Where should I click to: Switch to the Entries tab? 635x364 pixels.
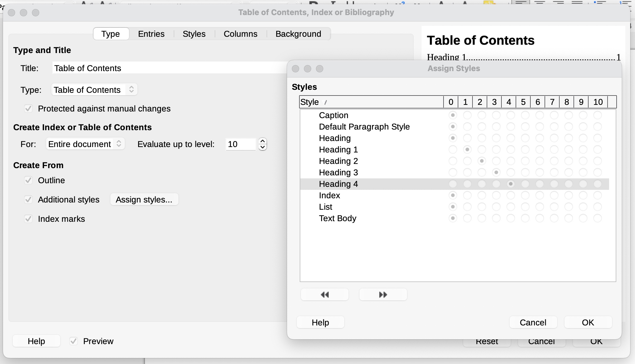(151, 34)
